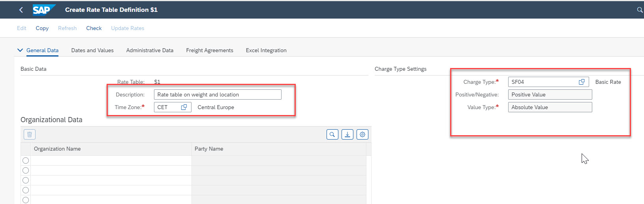Open search magnifier in top header
Screen dimensions: 644x204
coord(639,10)
